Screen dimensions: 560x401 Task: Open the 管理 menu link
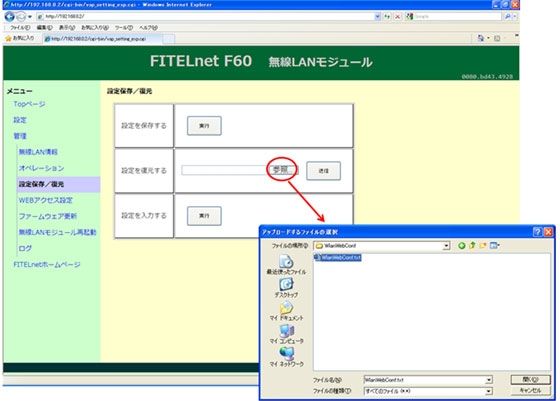[x=20, y=136]
